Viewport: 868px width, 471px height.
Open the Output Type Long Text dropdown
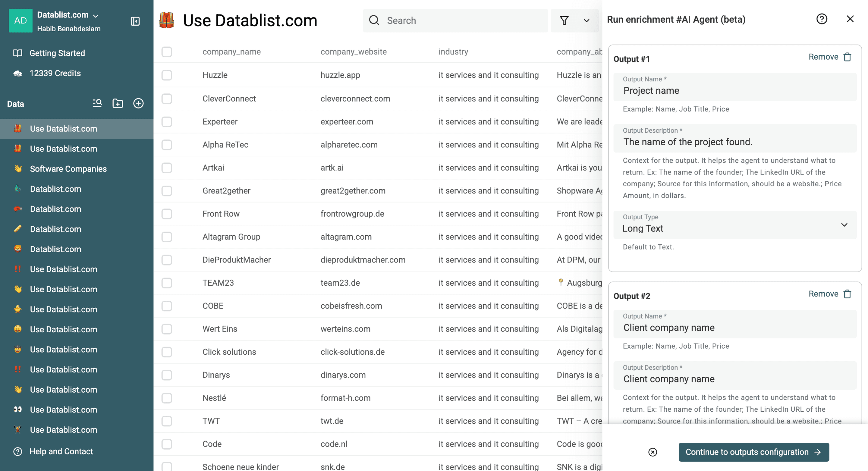click(735, 225)
